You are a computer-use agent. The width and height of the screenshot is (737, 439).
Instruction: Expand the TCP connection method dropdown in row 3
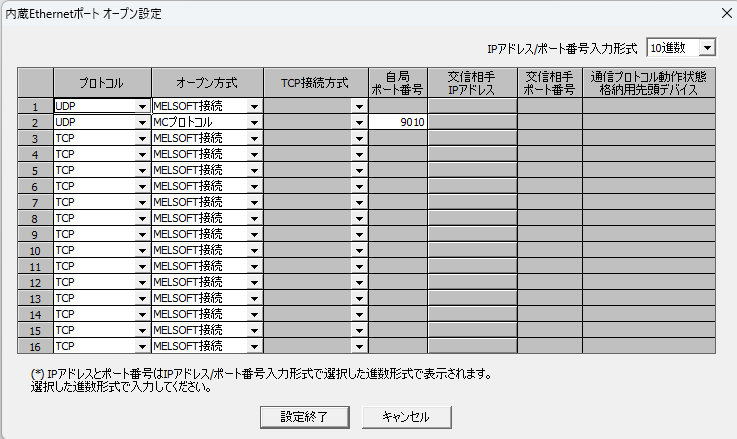(x=359, y=138)
